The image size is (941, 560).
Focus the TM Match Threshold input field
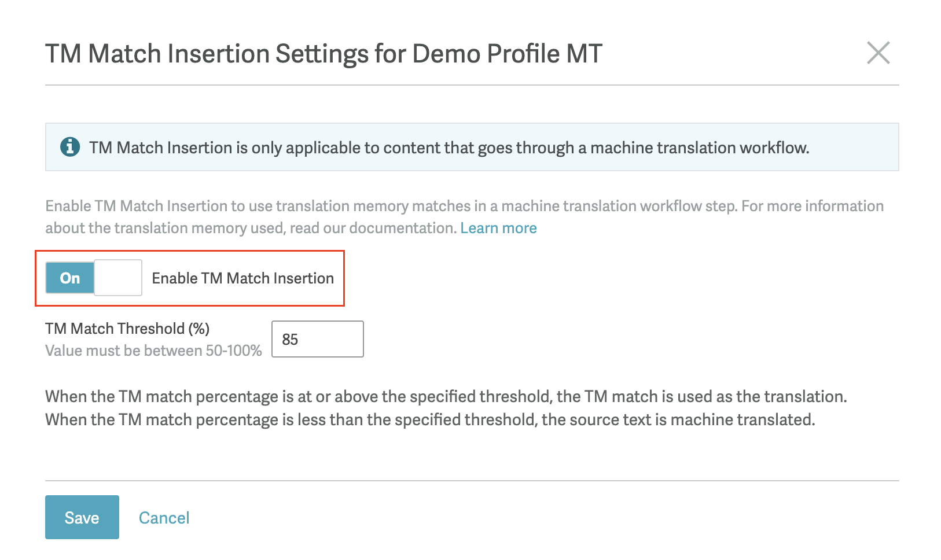pyautogui.click(x=318, y=339)
